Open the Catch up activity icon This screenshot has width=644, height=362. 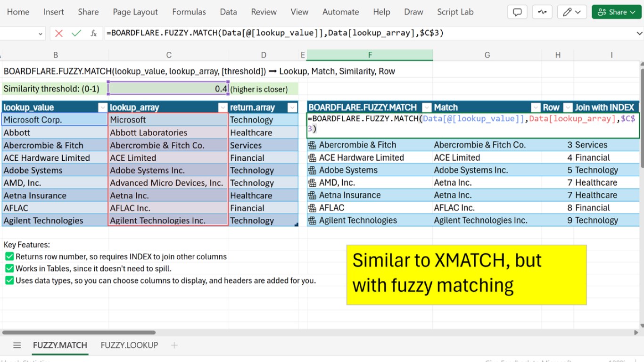542,12
